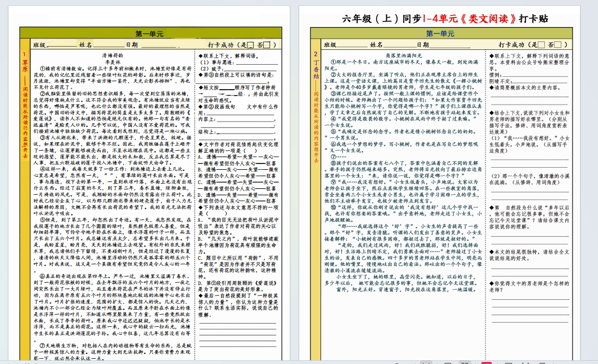Viewport: 598px width, 364px height.
Task: Choose option B beginning “几天之内”
Action: coord(238,245)
